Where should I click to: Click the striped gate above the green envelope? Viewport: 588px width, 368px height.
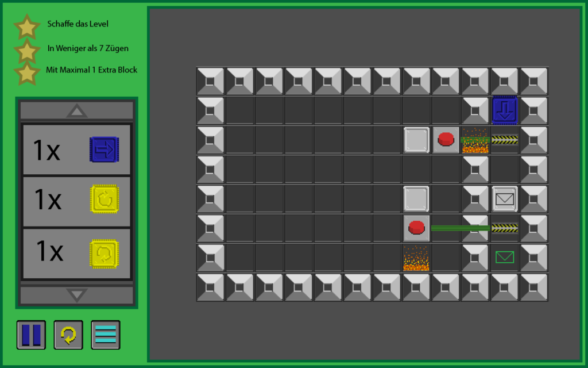pyautogui.click(x=505, y=228)
